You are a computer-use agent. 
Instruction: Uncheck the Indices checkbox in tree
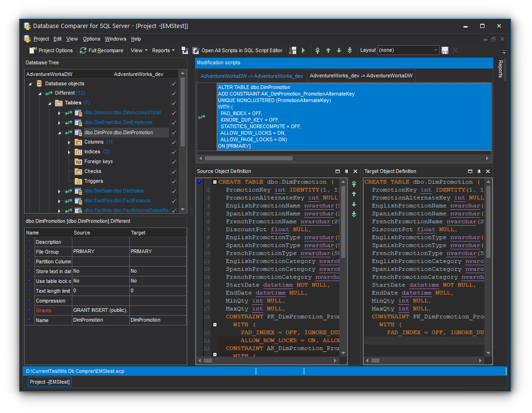[x=174, y=152]
